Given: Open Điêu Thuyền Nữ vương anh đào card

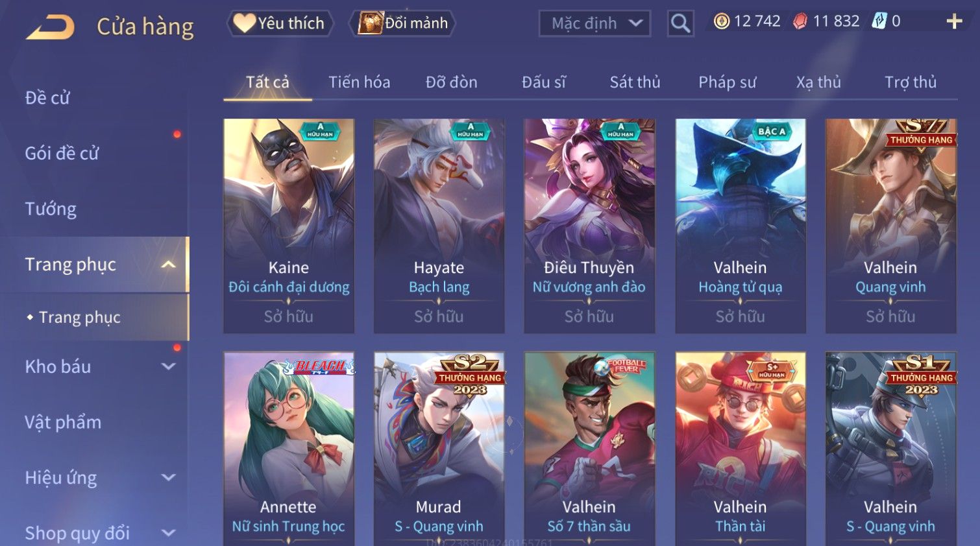Looking at the screenshot, I should pyautogui.click(x=589, y=226).
